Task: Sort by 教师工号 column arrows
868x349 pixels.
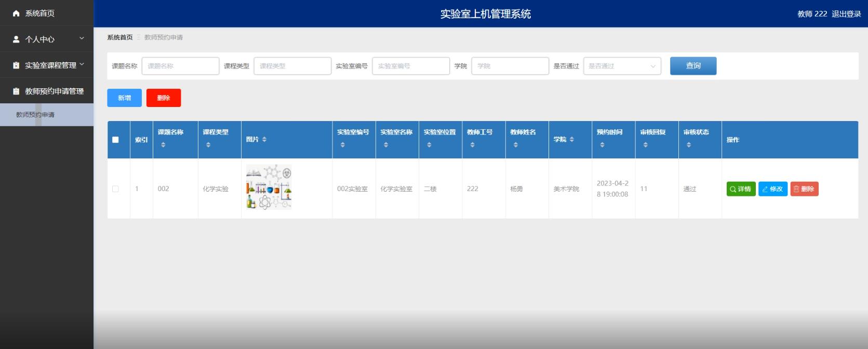Action: (x=472, y=145)
